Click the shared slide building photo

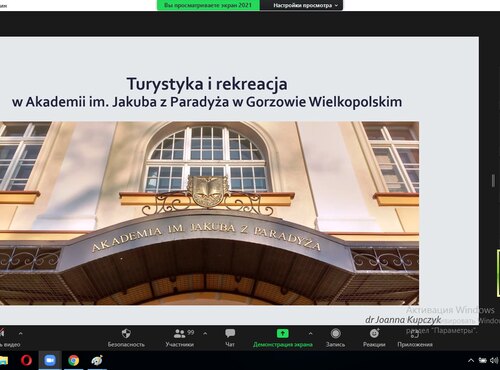click(x=209, y=213)
